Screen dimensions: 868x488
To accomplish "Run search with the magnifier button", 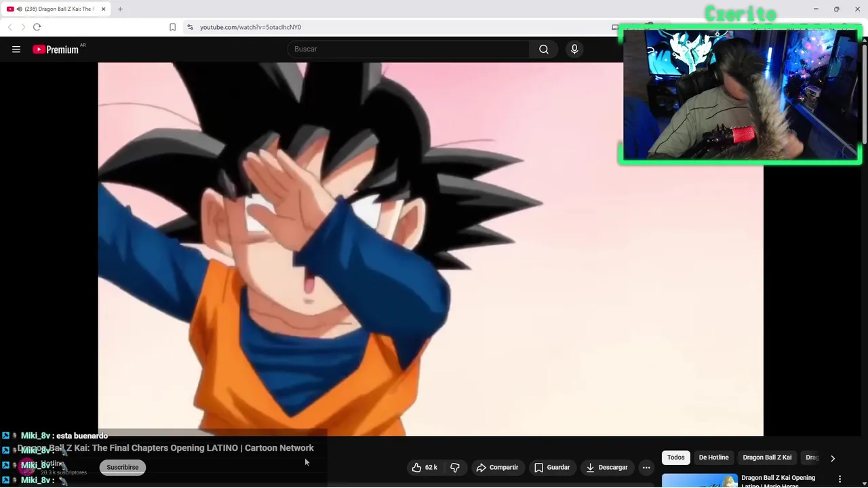I will pyautogui.click(x=544, y=49).
